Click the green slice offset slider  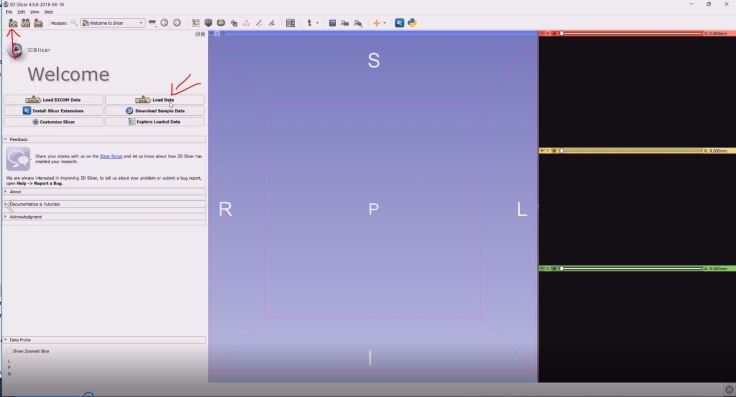point(631,268)
